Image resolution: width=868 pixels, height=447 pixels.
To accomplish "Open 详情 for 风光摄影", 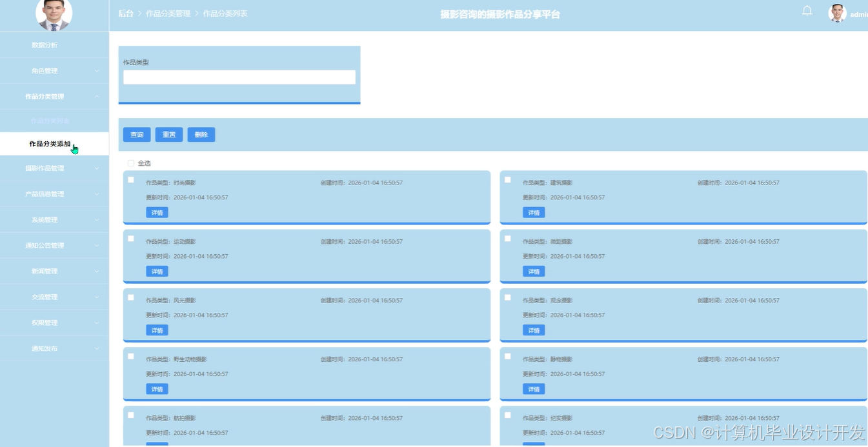I will [x=157, y=330].
